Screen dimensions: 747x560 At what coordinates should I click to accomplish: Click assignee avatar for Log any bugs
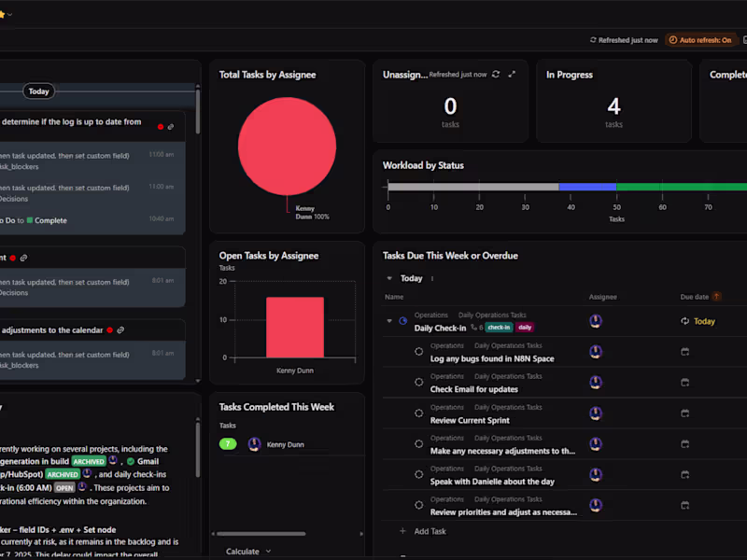pyautogui.click(x=596, y=352)
